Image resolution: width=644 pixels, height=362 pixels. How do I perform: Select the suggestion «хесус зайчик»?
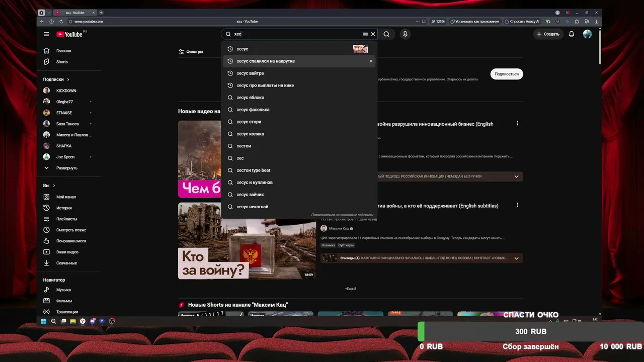pyautogui.click(x=299, y=195)
